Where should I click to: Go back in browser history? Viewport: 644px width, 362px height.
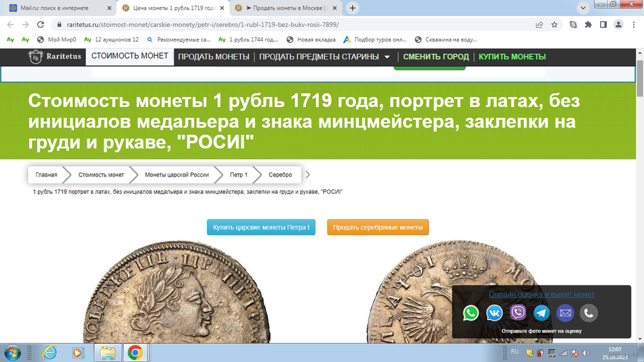[x=11, y=24]
